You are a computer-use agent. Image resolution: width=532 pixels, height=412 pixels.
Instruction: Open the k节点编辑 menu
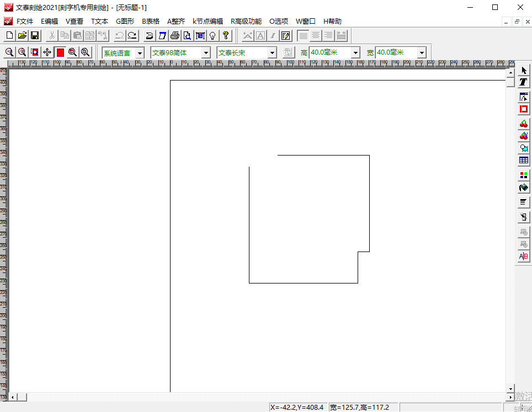(x=208, y=22)
